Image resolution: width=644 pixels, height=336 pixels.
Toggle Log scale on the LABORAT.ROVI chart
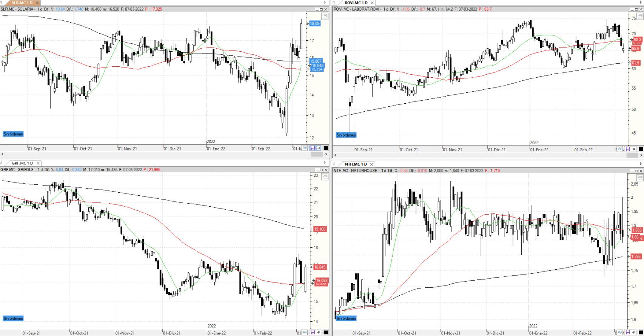[640, 15]
